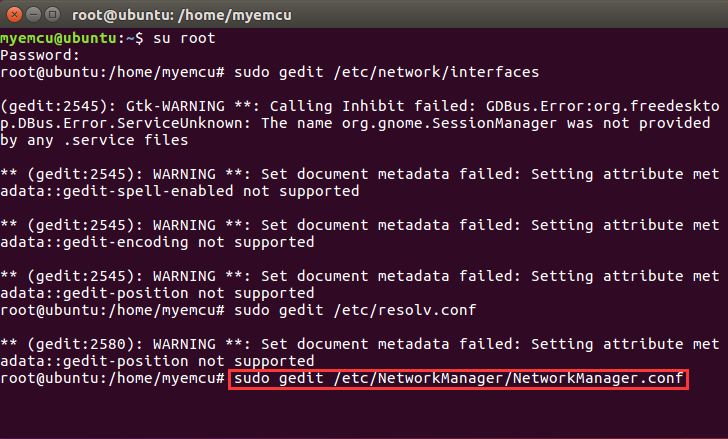Maximize the terminal window
The width and height of the screenshot is (728, 439).
(52, 15)
